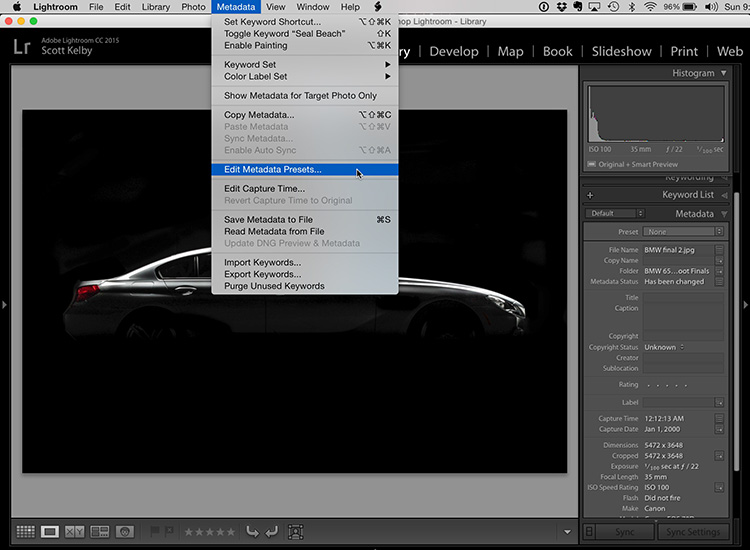Click the Capture Date arrow icon
Image resolution: width=750 pixels, height=550 pixels.
(719, 429)
